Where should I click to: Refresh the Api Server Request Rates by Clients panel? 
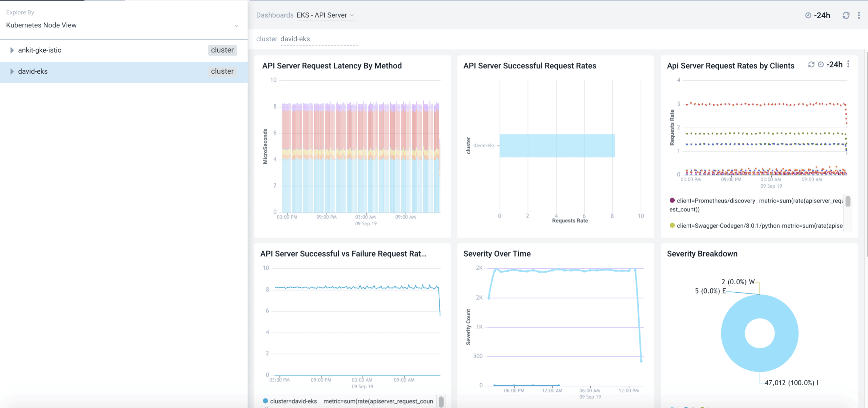811,64
